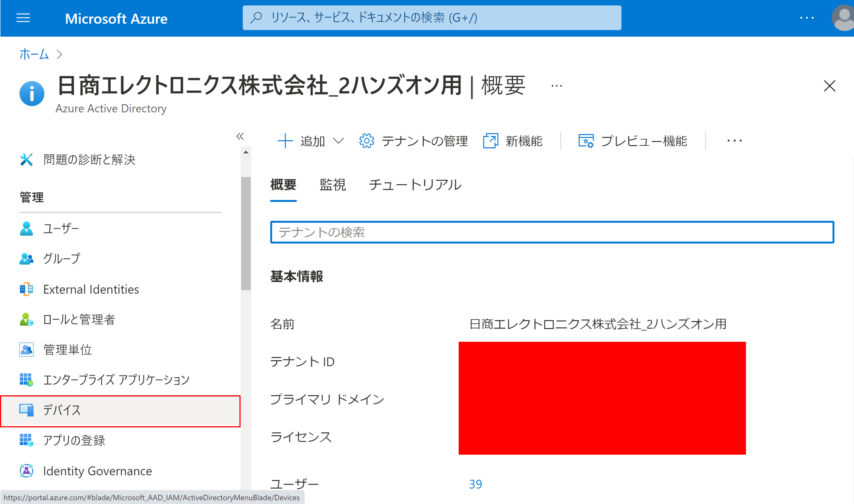The image size is (854, 504).
Task: Open Groups icon in management list
Action: pyautogui.click(x=26, y=259)
